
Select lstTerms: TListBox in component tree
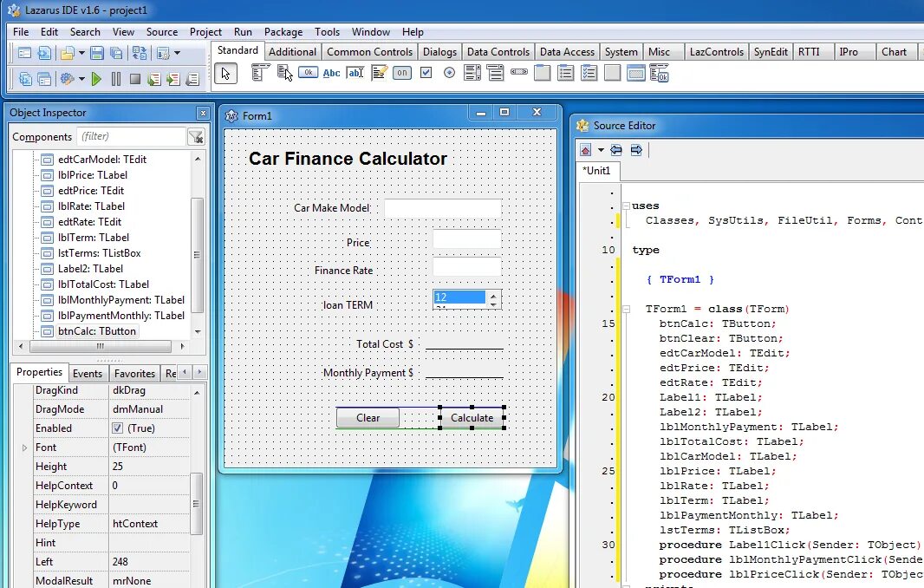[x=99, y=253]
